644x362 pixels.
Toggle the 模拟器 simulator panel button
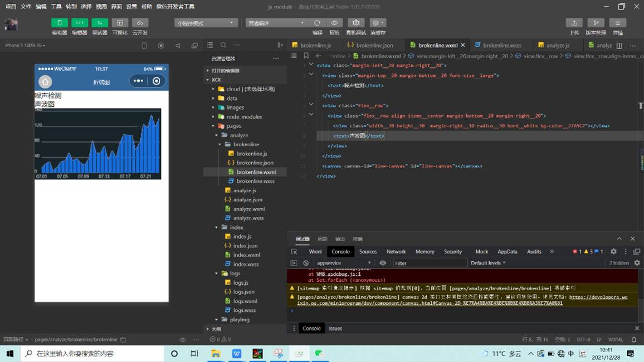point(60,23)
